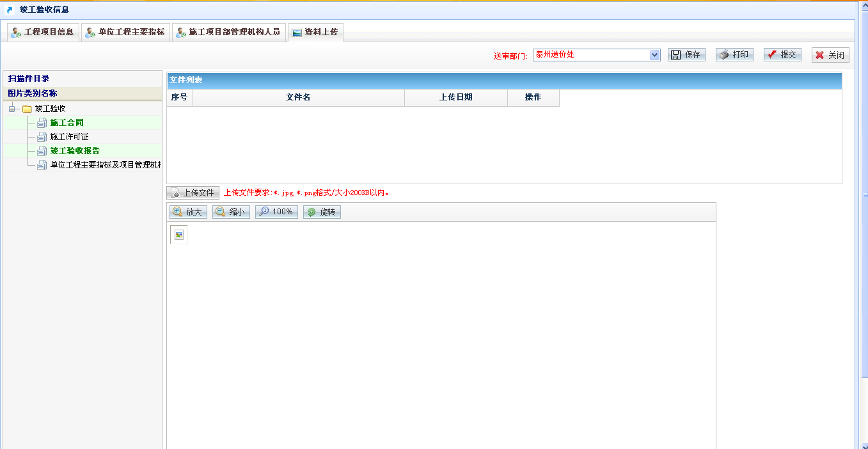Open the 施工项目部管理机构人员 tab
868x449 pixels.
point(228,32)
